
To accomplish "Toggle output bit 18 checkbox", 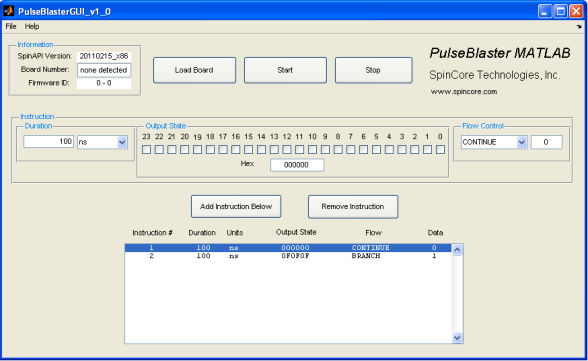I will [x=210, y=150].
